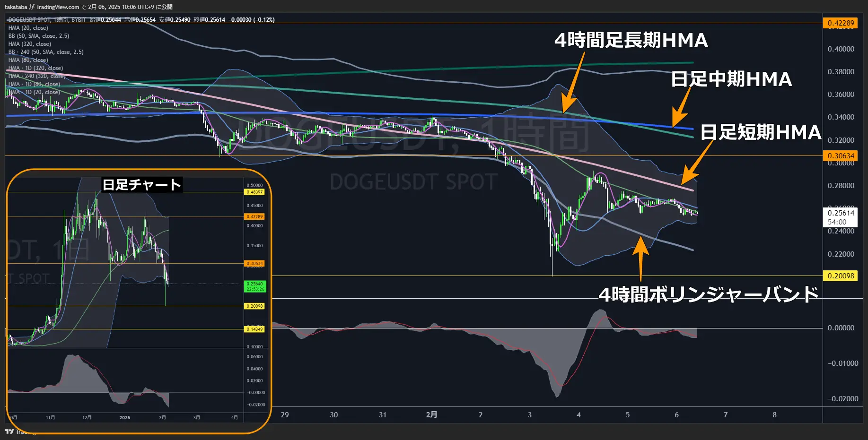Click the −0.01000 level on the MACD axis
The width and height of the screenshot is (868, 440).
[842, 363]
